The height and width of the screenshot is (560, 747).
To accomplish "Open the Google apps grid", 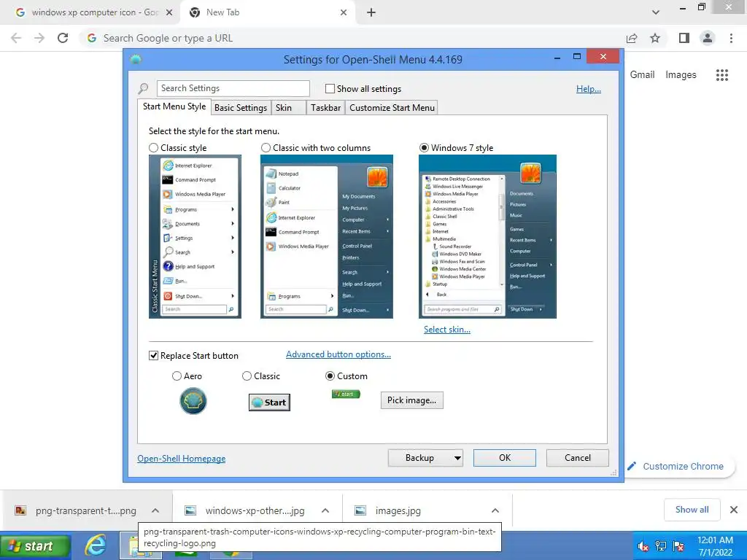I will 722,75.
